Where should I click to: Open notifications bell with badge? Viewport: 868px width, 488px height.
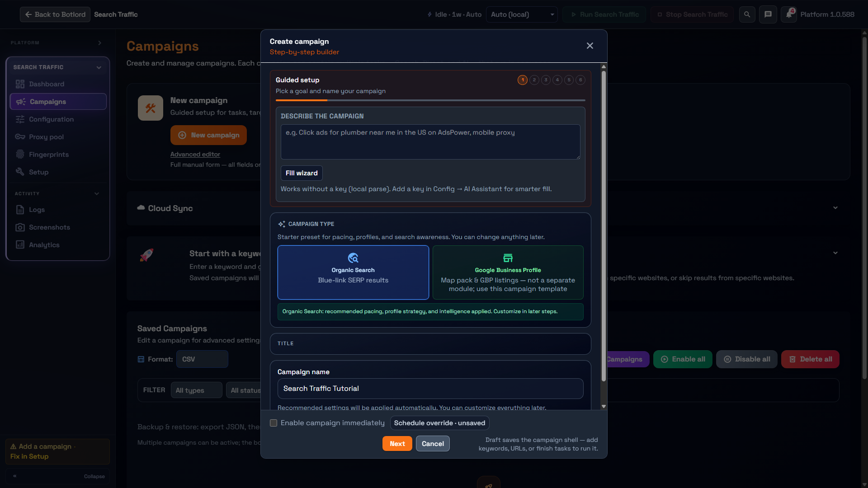tap(789, 14)
